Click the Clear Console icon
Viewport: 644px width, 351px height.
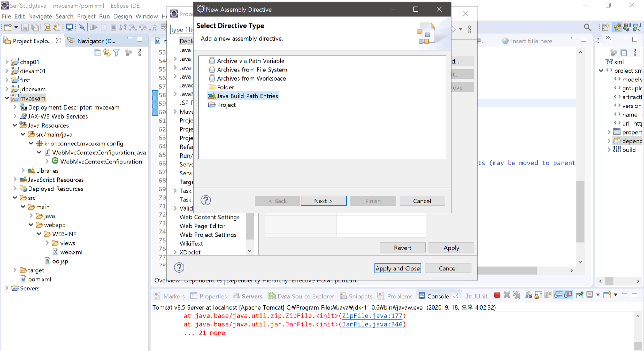click(x=528, y=295)
